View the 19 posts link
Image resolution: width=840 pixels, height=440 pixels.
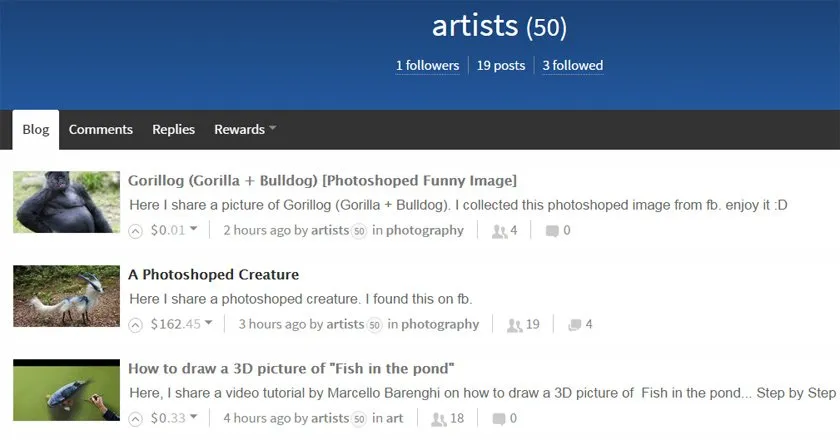point(501,65)
